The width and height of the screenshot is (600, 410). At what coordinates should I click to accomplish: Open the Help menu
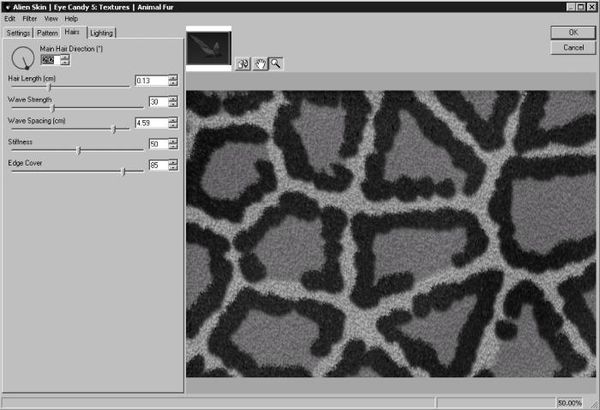(x=71, y=19)
